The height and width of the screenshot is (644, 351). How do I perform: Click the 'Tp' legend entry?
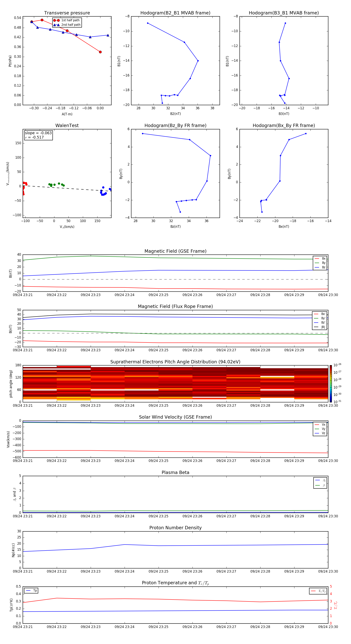tap(31, 591)
